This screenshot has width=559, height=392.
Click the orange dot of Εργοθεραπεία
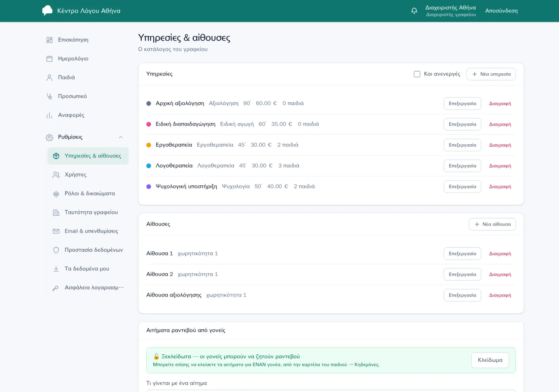(x=149, y=145)
